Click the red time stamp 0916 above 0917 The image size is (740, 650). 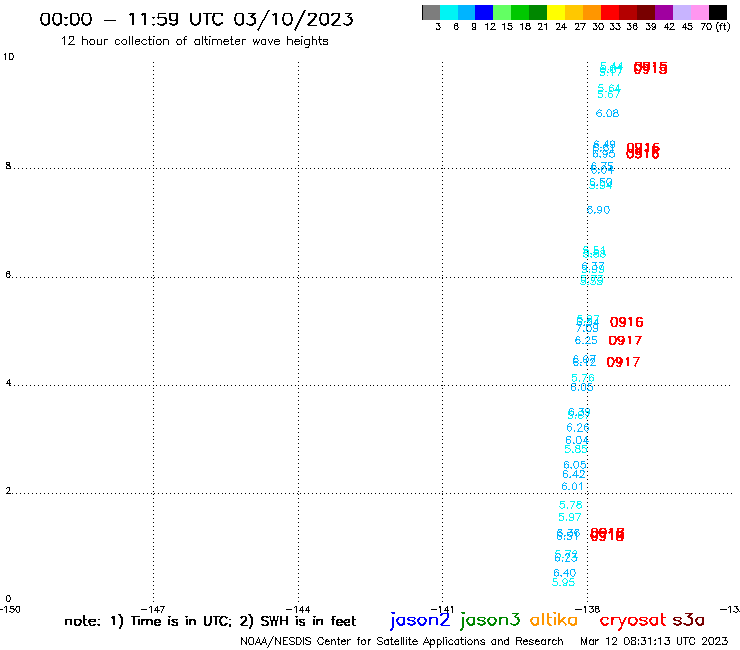point(627,322)
